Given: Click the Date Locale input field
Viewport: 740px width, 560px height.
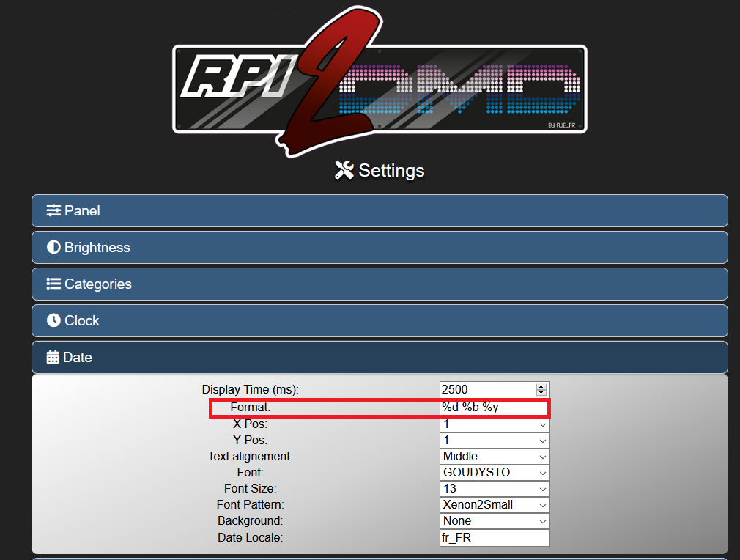Looking at the screenshot, I should tap(494, 538).
